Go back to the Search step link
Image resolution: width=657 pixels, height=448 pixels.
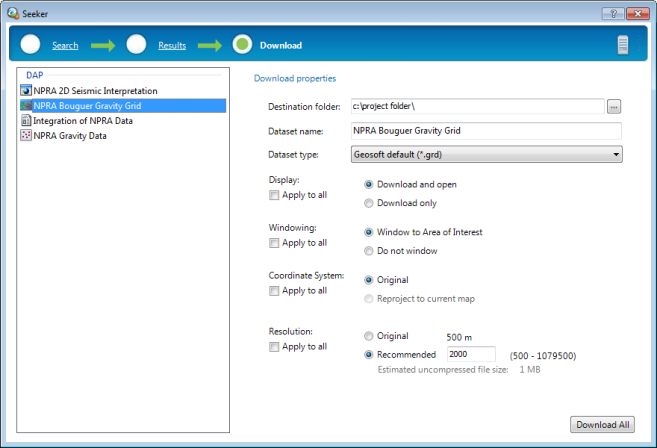point(65,46)
